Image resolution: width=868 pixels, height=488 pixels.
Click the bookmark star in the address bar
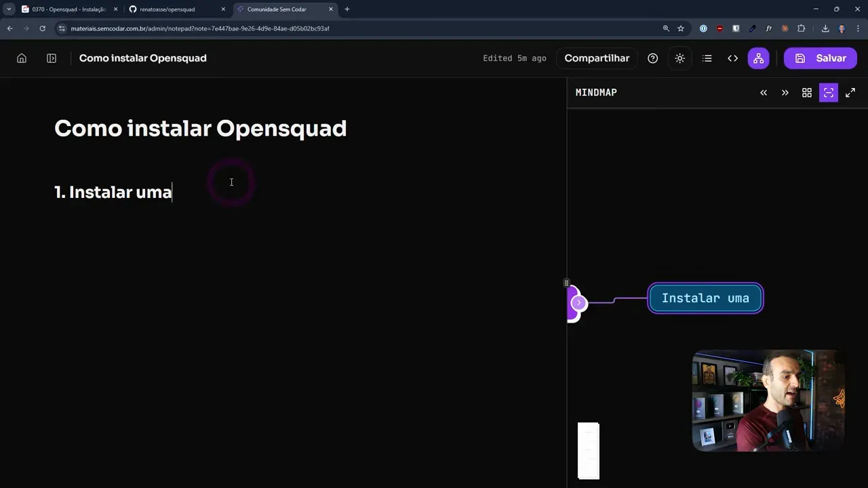pyautogui.click(x=680, y=28)
